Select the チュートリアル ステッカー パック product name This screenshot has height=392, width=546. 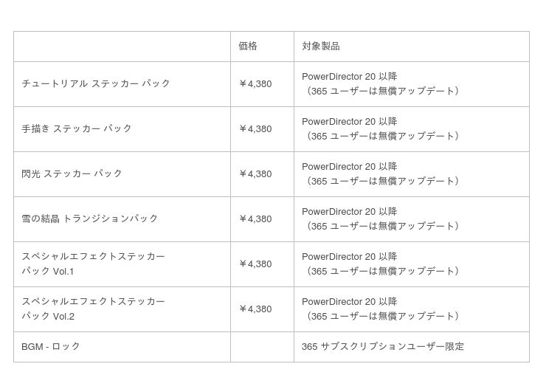pos(96,84)
